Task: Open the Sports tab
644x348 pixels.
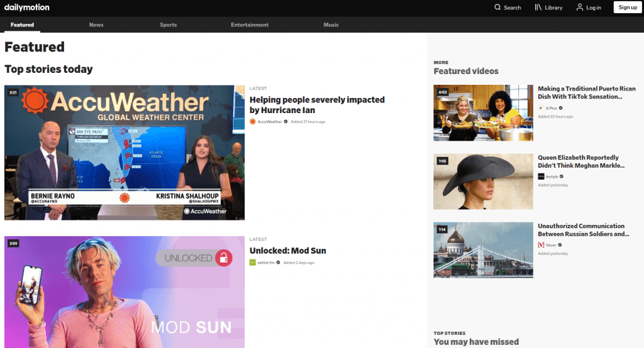Action: [x=169, y=24]
